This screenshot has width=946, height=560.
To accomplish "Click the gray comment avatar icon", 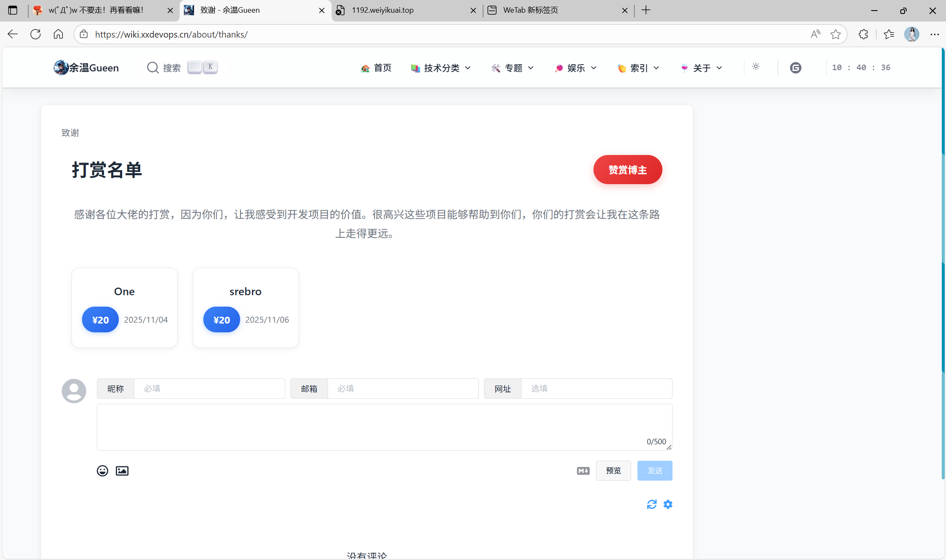I will [x=74, y=391].
